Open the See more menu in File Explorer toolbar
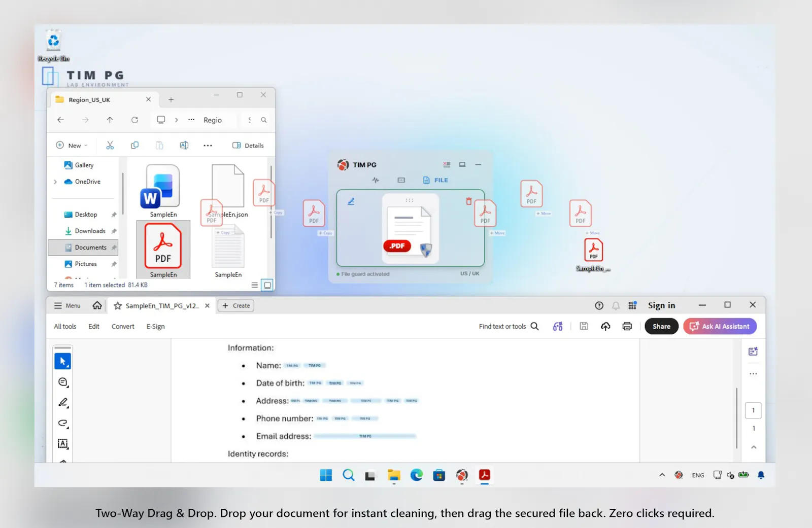 click(x=208, y=146)
